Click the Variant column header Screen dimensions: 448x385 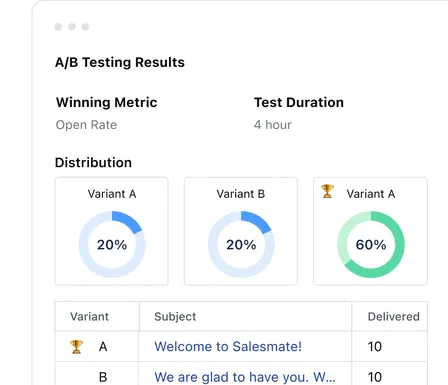89,316
